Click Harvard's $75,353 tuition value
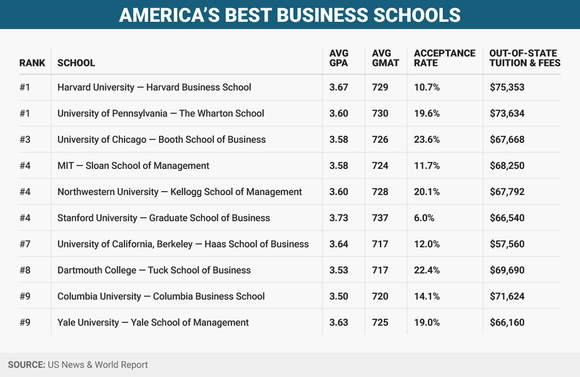Screen dimensions: 580x377 pos(507,87)
